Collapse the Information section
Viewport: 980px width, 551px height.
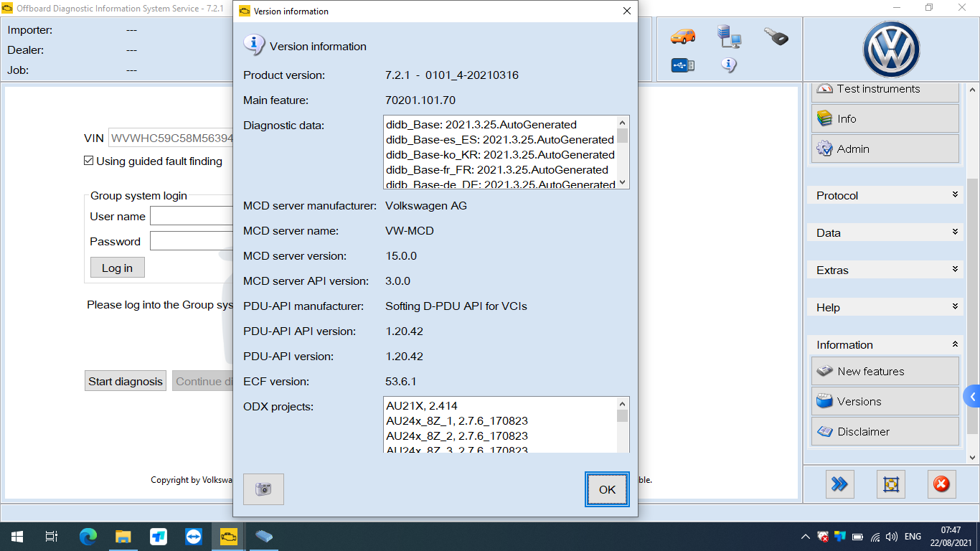(885, 344)
